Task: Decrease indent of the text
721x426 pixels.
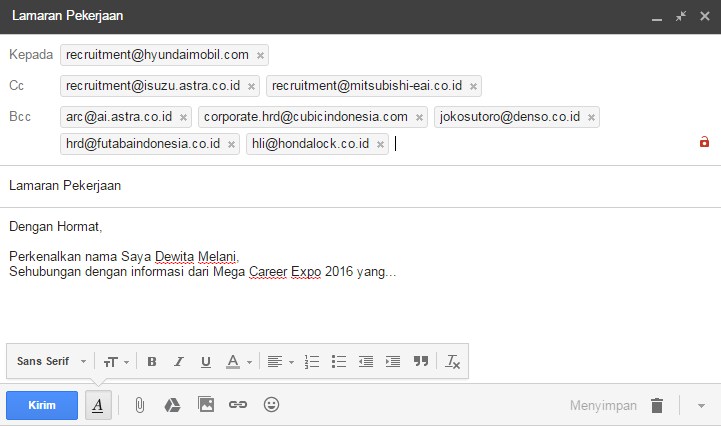Action: [x=366, y=362]
